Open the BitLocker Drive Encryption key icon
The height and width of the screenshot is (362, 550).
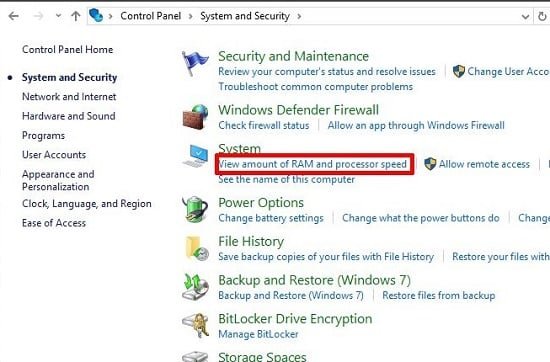pos(196,326)
